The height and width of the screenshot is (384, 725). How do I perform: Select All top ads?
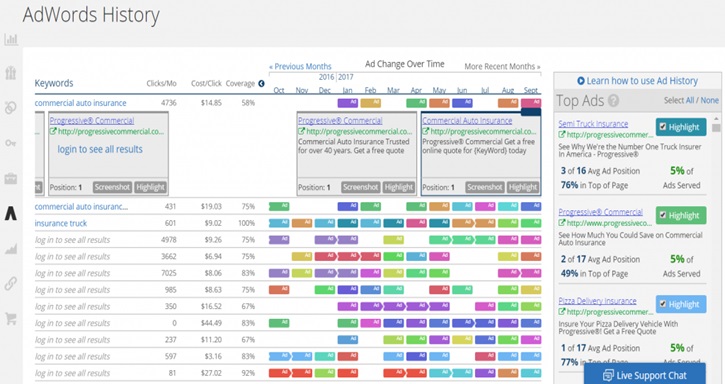690,100
